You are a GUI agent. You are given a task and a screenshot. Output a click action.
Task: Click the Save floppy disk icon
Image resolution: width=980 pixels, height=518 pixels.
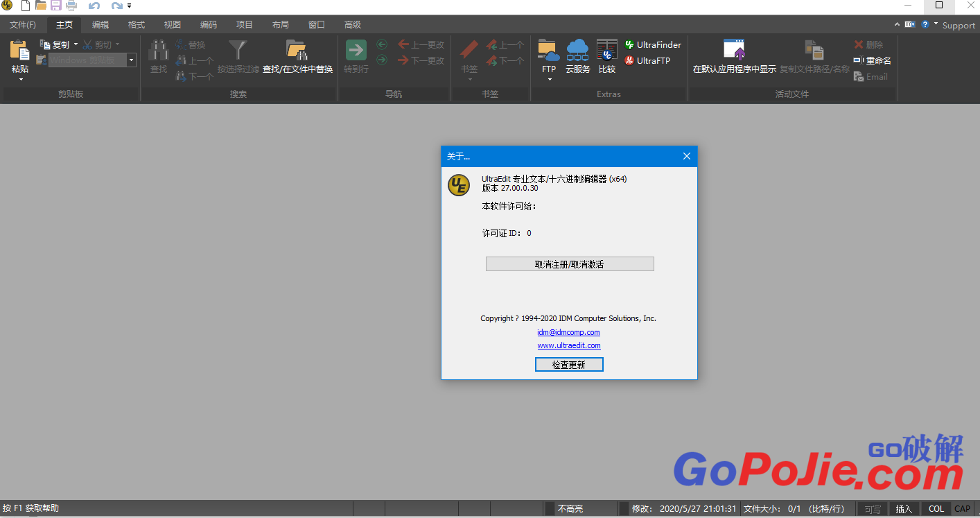tap(56, 6)
